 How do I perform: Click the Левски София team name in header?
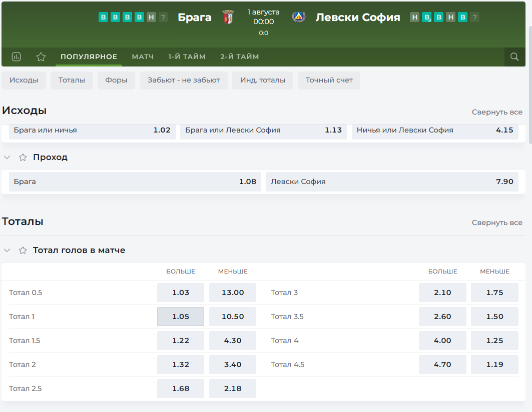click(x=358, y=17)
